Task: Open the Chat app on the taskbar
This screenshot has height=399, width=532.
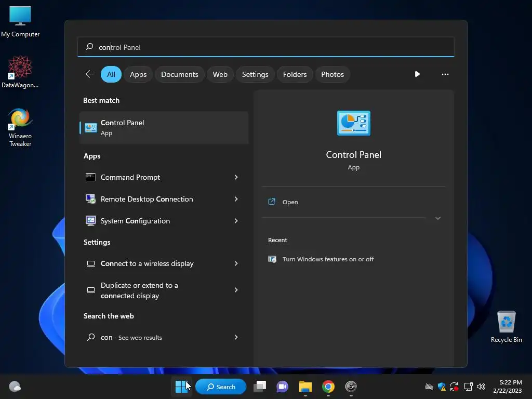Action: pos(282,387)
